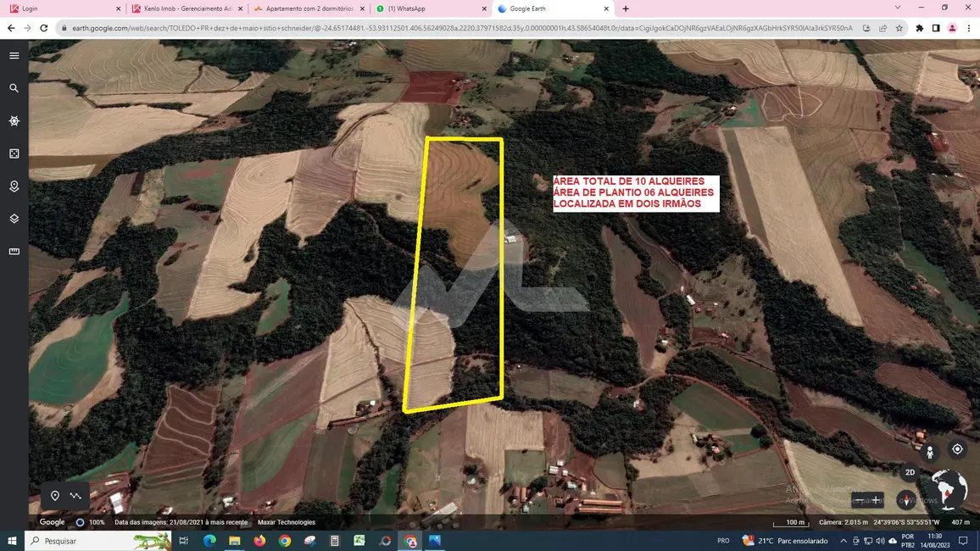Switch to Kenlo Imob browser tab

pyautogui.click(x=187, y=8)
